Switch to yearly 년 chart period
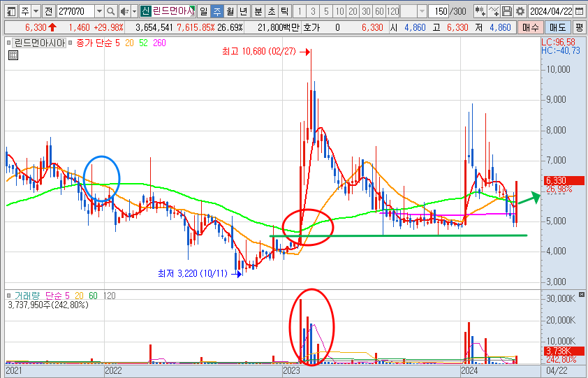This screenshot has width=588, height=378. click(244, 11)
